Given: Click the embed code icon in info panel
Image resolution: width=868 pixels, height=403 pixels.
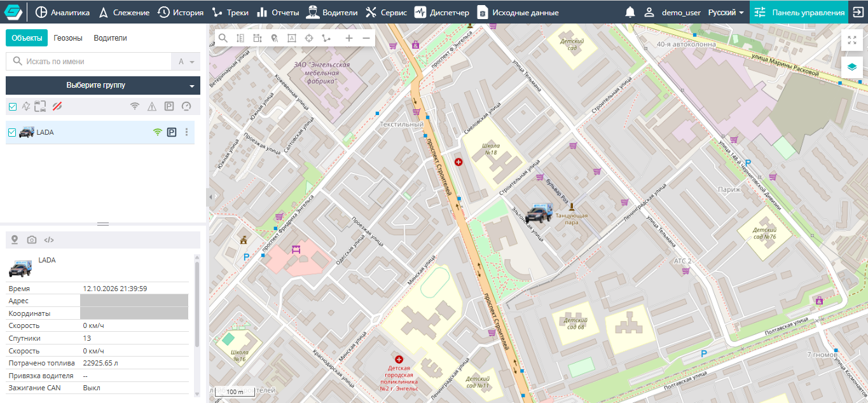Looking at the screenshot, I should (49, 240).
